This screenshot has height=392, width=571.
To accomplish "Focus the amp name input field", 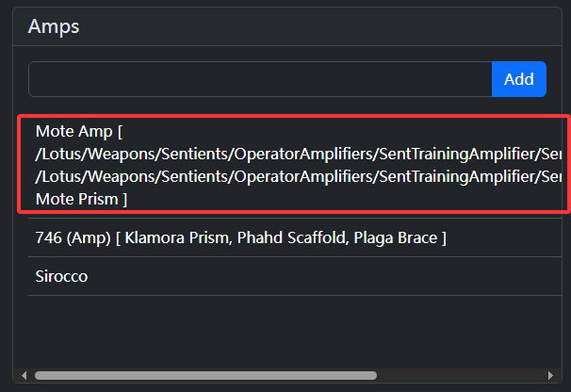I will coord(260,79).
